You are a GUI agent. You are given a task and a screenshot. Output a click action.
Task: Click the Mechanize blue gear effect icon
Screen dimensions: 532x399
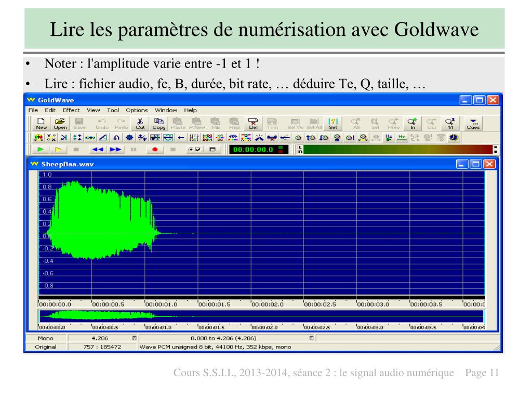click(x=129, y=137)
